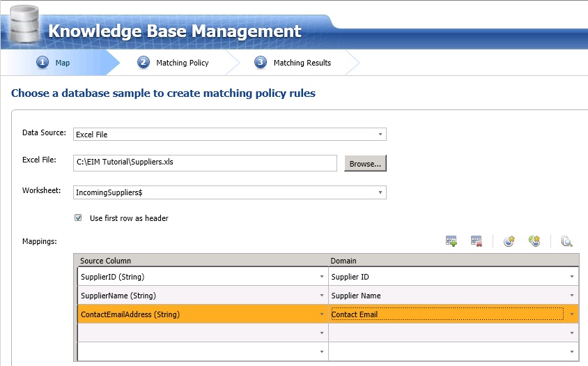
Task: Click the Browse... button
Action: 365,163
